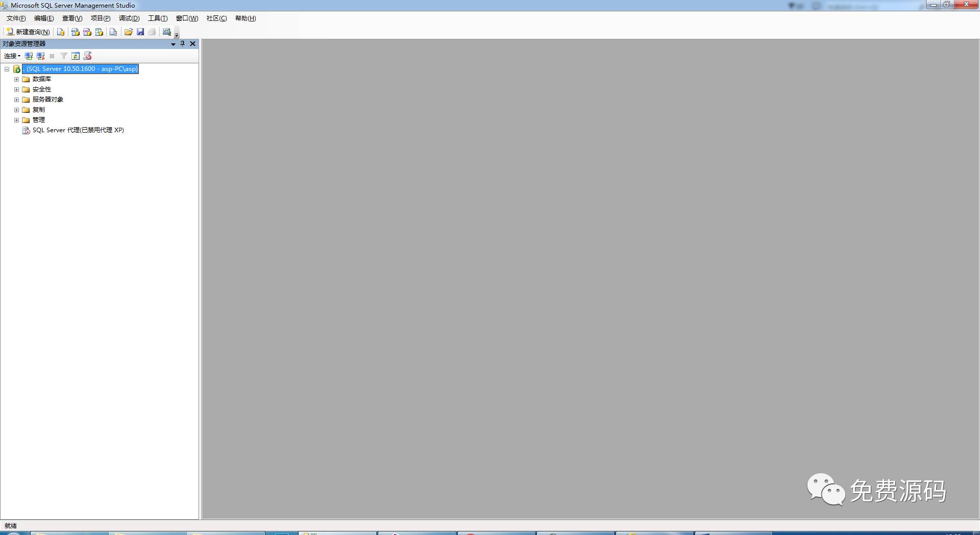Open the 窗口(W) menu
The width and height of the screenshot is (980, 535).
coord(187,18)
